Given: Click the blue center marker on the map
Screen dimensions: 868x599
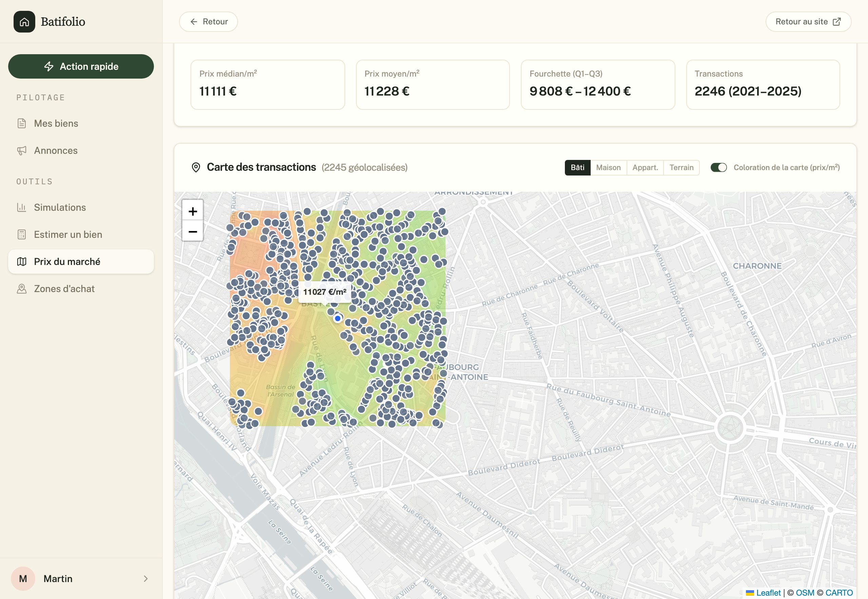Looking at the screenshot, I should (x=338, y=318).
